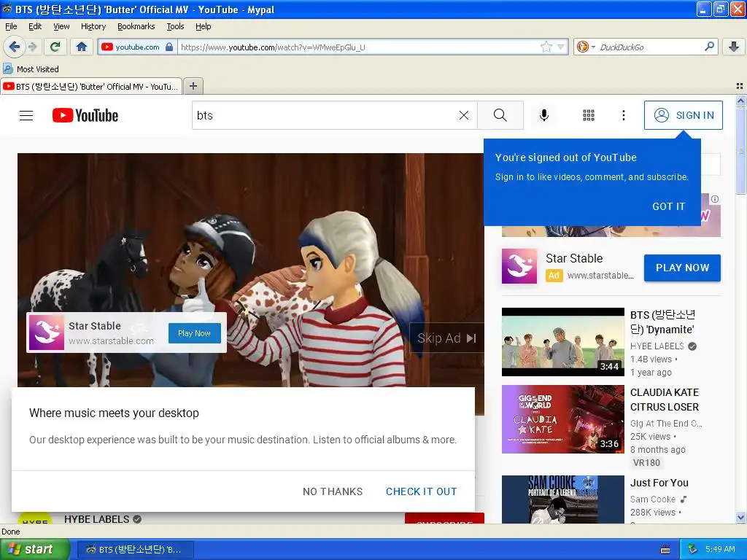Image resolution: width=747 pixels, height=560 pixels.
Task: Click the browser forward arrow
Action: pyautogui.click(x=33, y=47)
